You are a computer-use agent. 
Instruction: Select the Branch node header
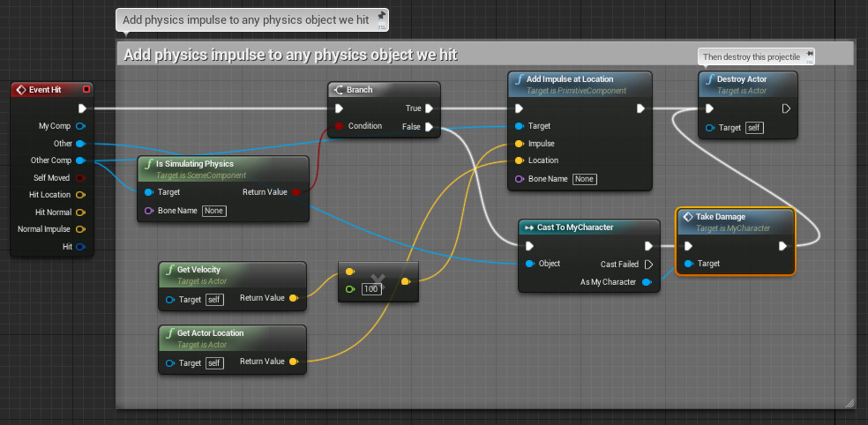[x=385, y=89]
